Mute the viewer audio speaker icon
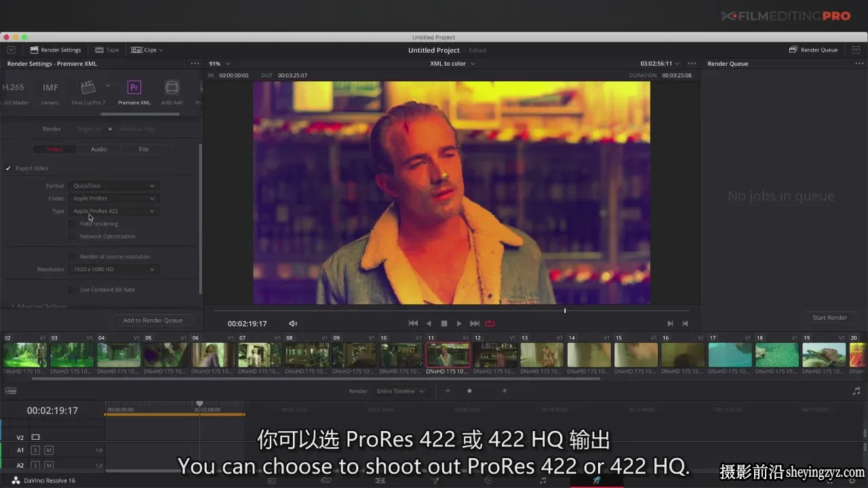Screen dimensions: 868x488 293,324
